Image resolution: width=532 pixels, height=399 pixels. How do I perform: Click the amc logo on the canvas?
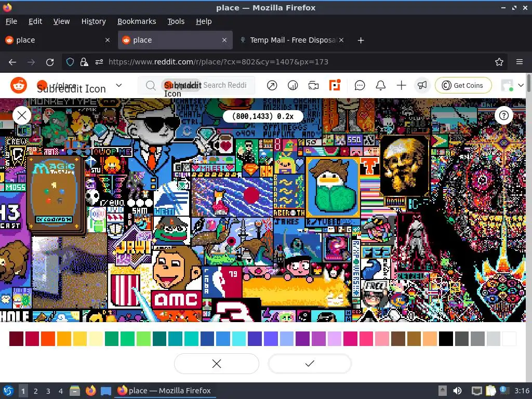[177, 299]
